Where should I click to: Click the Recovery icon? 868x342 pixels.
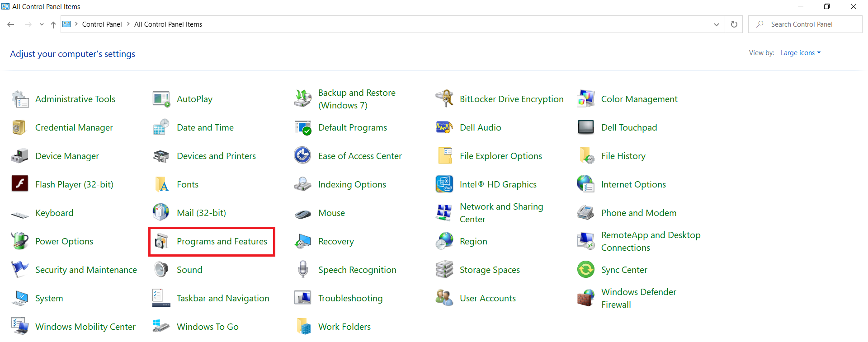(x=303, y=241)
